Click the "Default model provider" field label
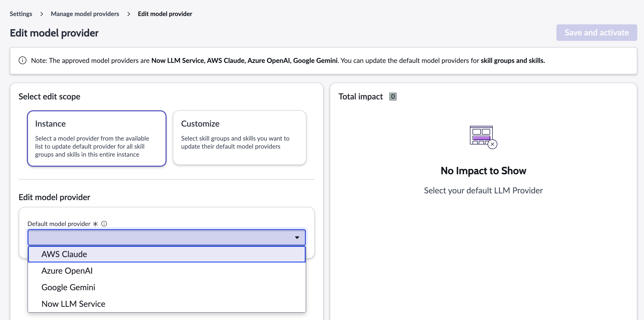Image resolution: width=644 pixels, height=320 pixels. (x=59, y=224)
